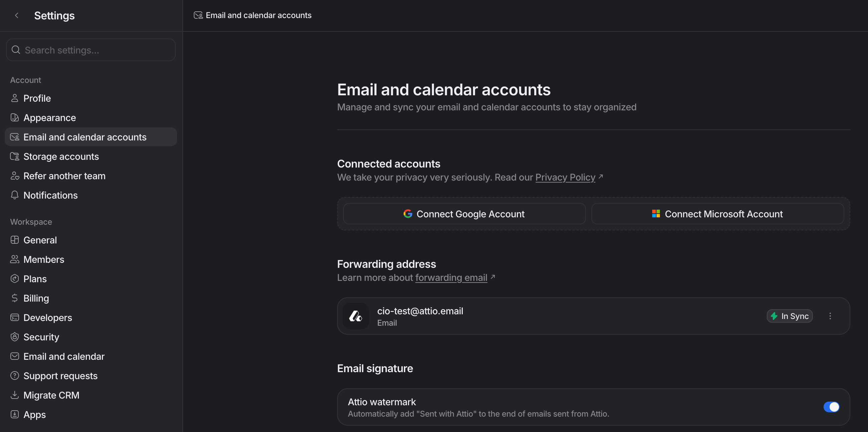Expand the Developers settings section
The image size is (868, 432).
coord(47,317)
